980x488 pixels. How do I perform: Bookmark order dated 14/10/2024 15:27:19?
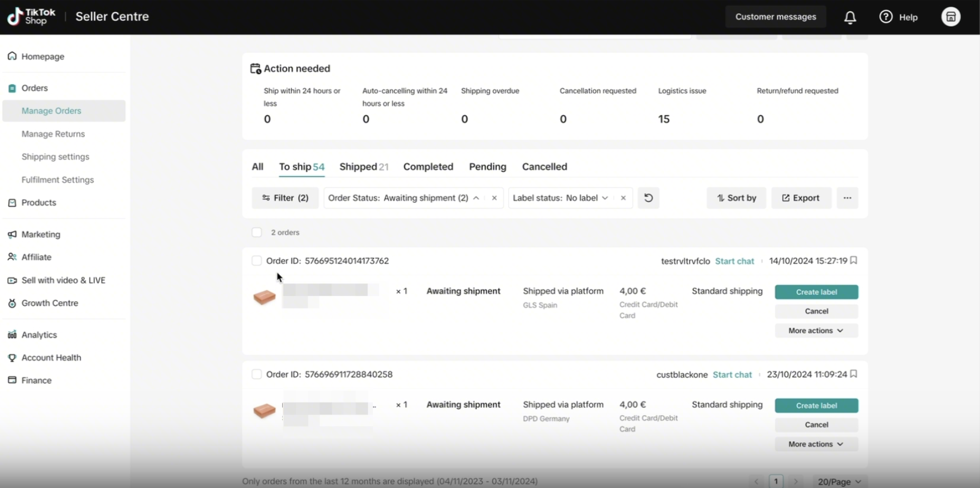coord(854,260)
